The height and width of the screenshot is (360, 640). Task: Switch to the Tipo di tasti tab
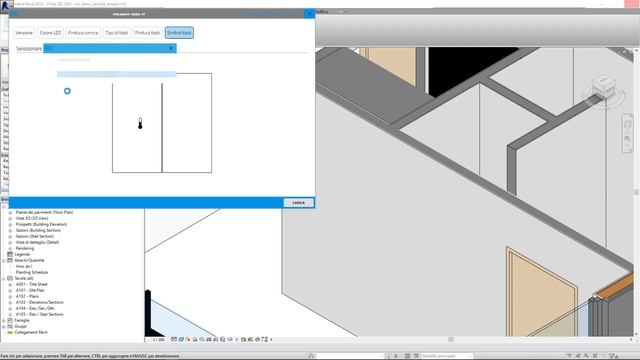pyautogui.click(x=116, y=33)
